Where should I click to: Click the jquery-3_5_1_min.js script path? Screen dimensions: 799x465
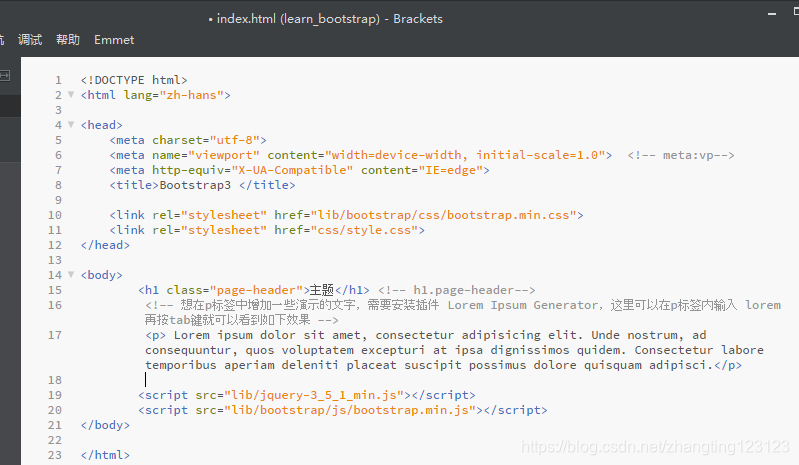pyautogui.click(x=314, y=395)
